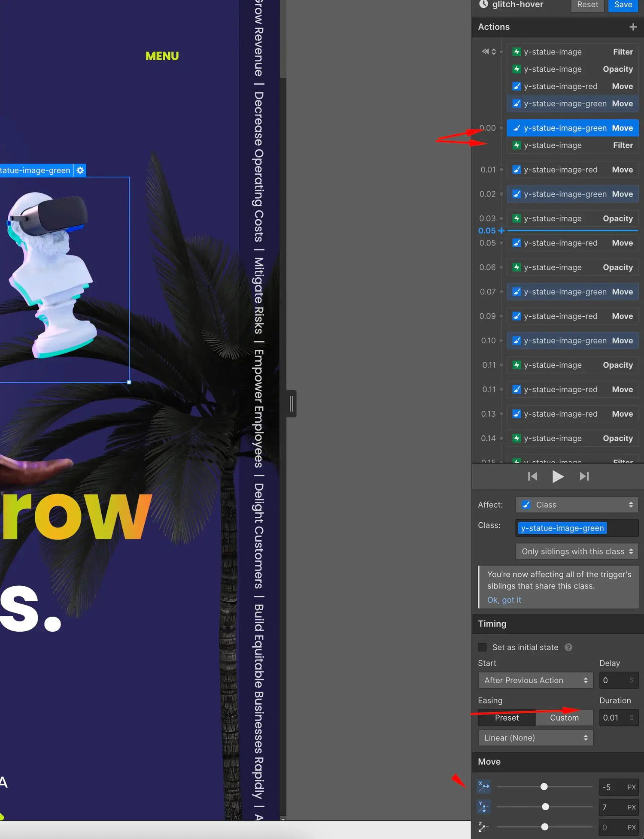
Task: Open the Linear (None) easing dropdown
Action: click(535, 738)
